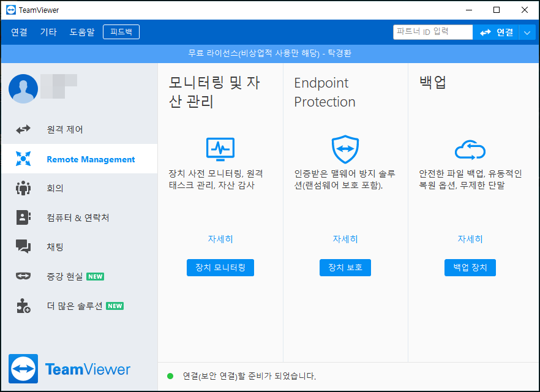Maximize the TeamViewer window
This screenshot has width=540, height=392.
click(497, 10)
